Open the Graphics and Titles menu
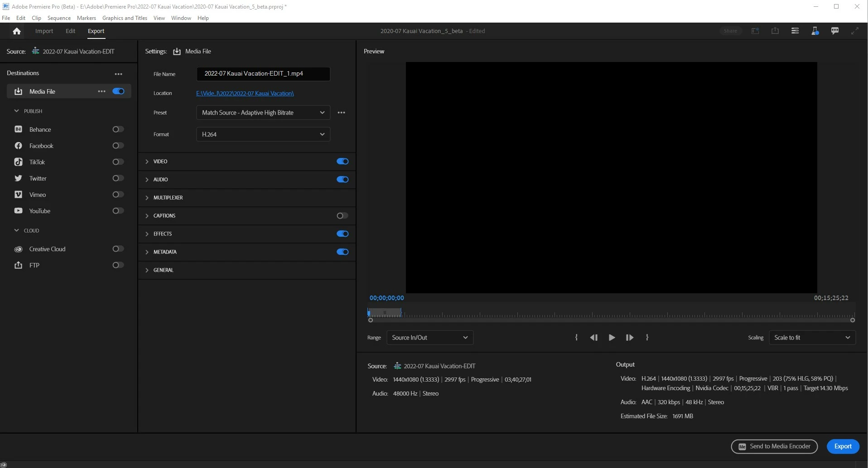The width and height of the screenshot is (868, 468). (125, 18)
